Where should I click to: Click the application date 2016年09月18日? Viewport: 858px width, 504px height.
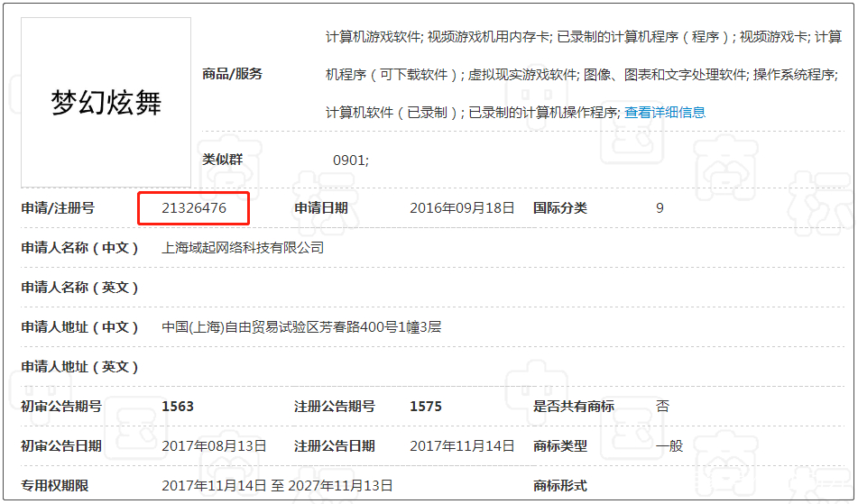462,207
